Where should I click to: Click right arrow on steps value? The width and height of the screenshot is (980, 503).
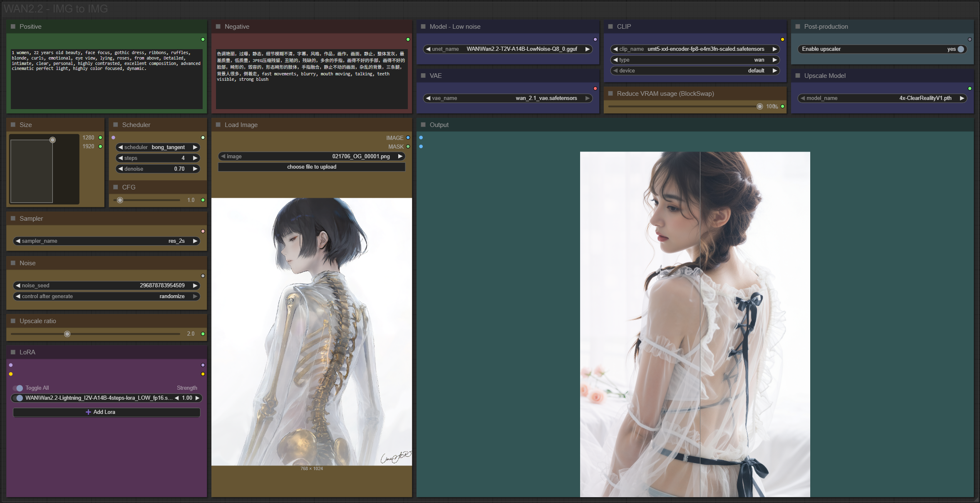click(195, 158)
